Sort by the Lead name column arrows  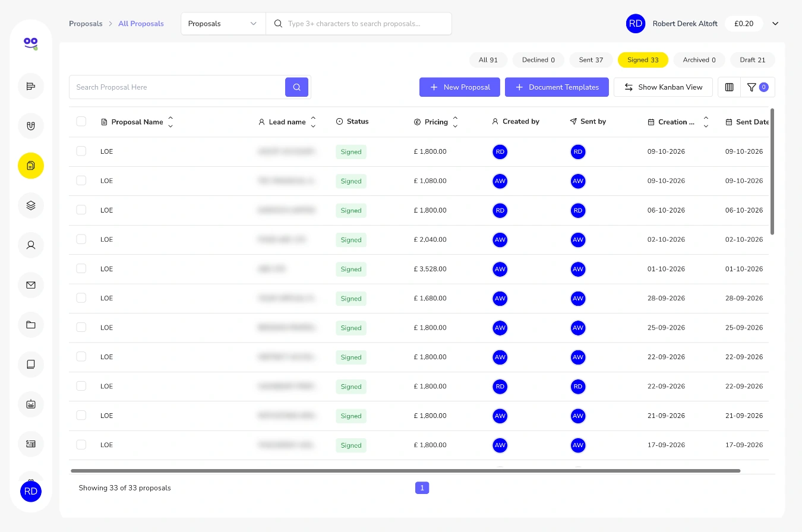click(313, 122)
